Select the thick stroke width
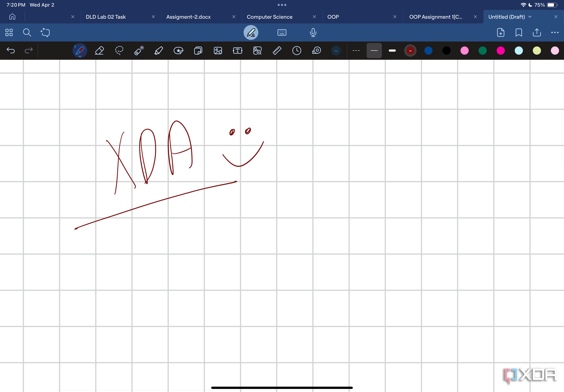This screenshot has height=392, width=564. [392, 51]
